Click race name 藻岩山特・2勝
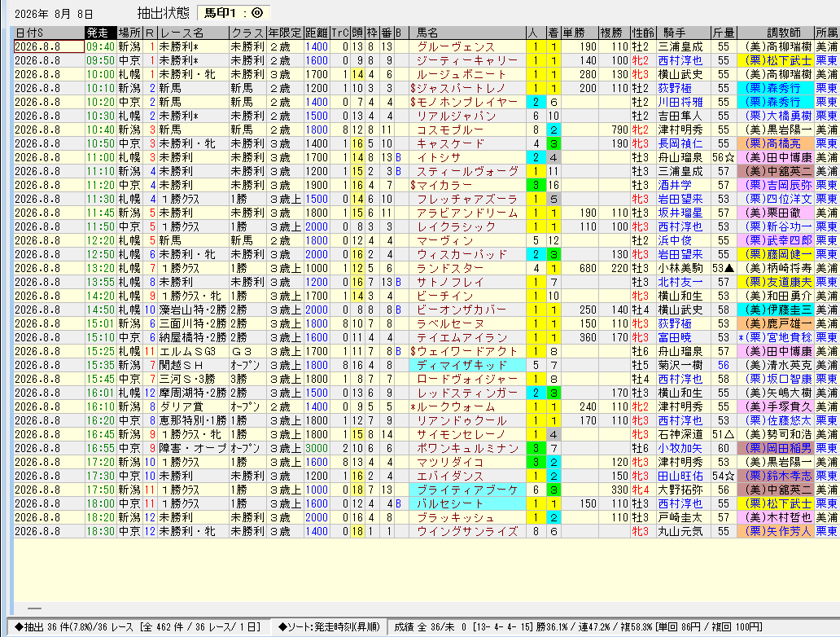The image size is (840, 637). tap(192, 310)
